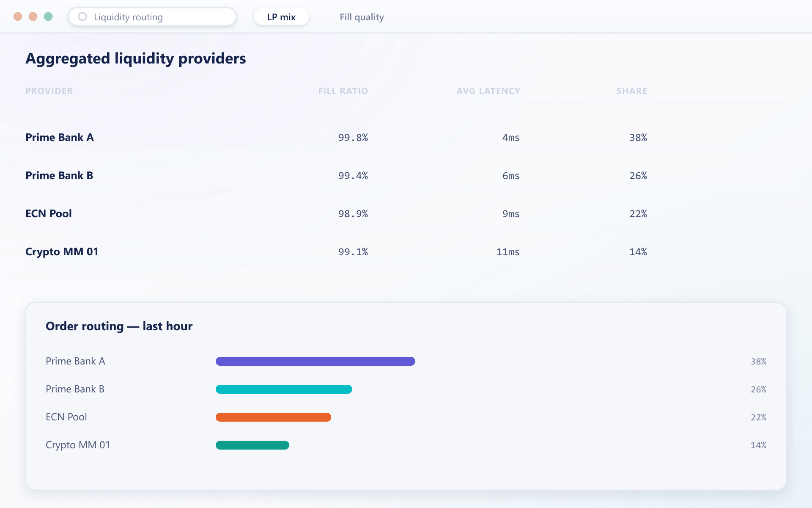Click the 99.1% fill ratio value

point(353,252)
